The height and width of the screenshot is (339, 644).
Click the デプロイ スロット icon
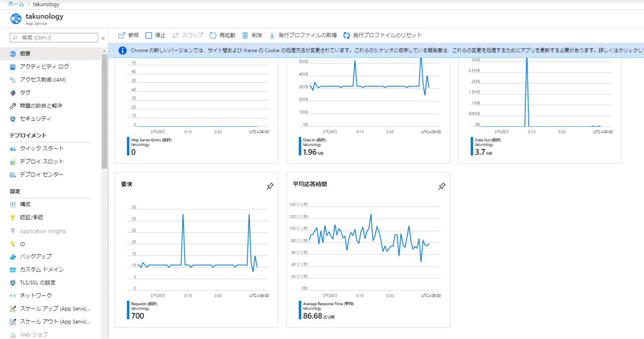[13, 162]
